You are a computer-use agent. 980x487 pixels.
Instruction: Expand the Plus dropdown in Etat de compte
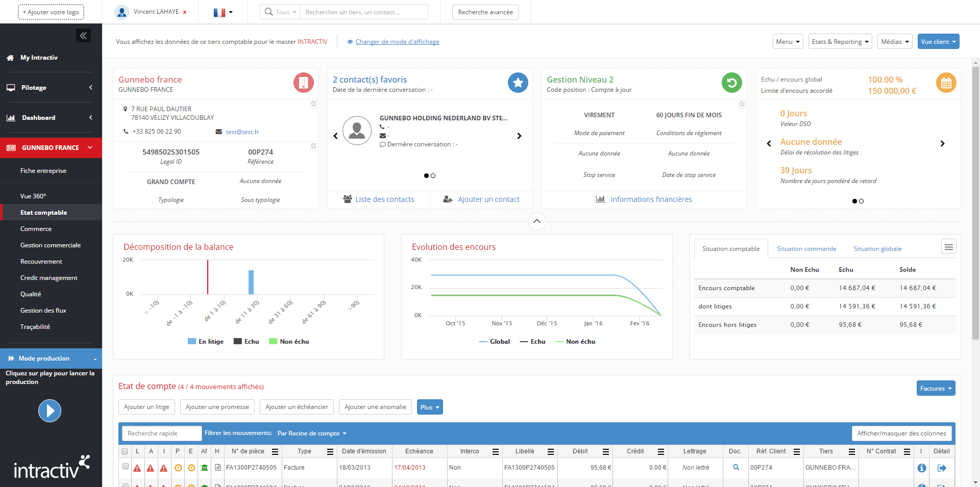pos(429,407)
